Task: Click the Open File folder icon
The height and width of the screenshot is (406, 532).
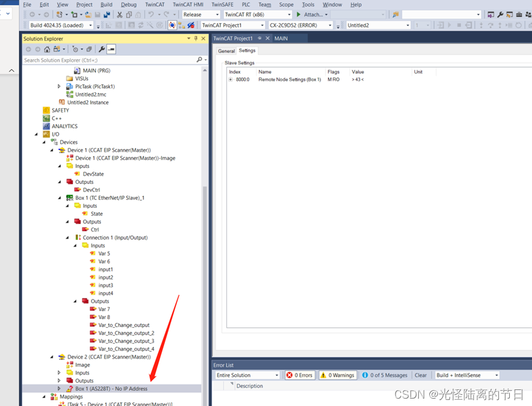Action: (88, 15)
